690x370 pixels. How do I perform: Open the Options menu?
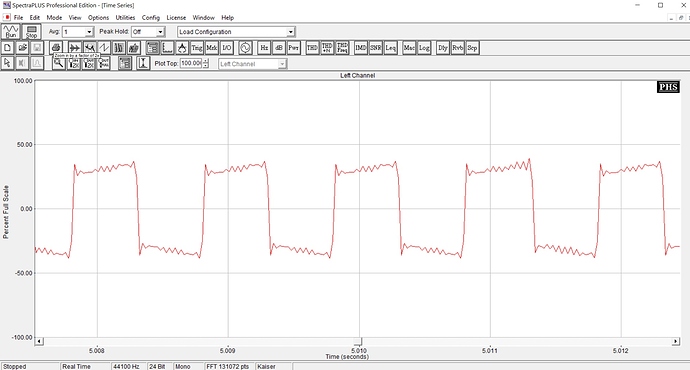(99, 18)
